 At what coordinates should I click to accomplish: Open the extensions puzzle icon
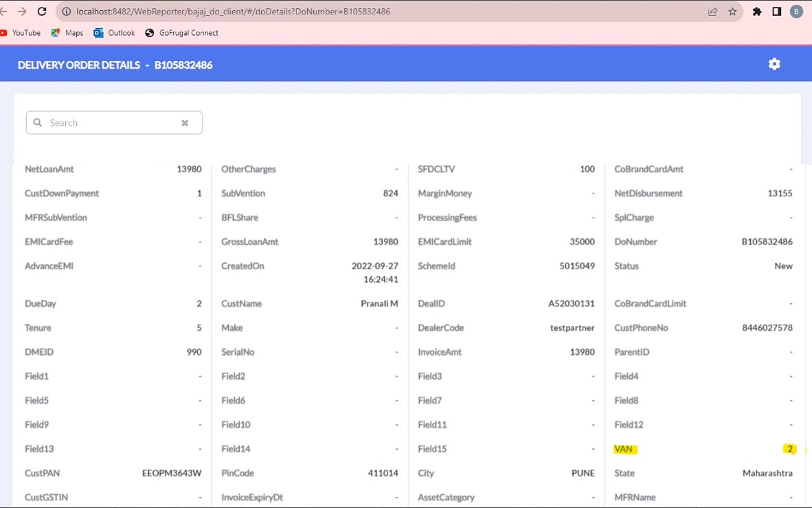pos(757,12)
